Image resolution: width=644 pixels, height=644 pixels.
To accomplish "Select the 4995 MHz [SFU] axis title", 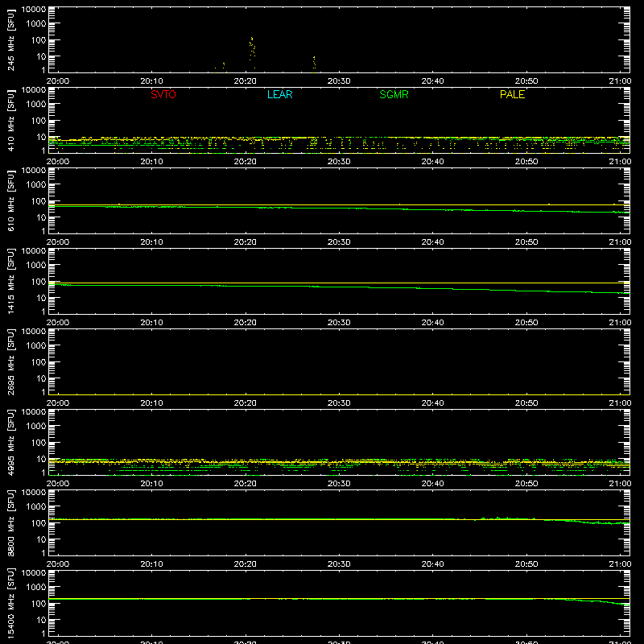I will 10,442.
